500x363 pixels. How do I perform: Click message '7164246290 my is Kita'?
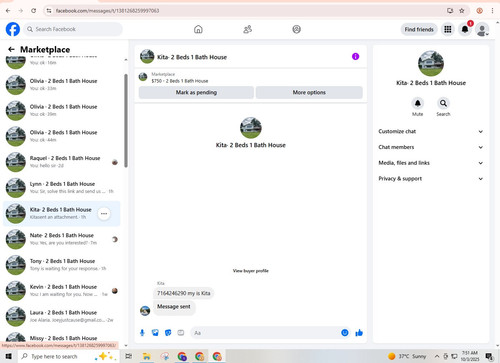[184, 293]
